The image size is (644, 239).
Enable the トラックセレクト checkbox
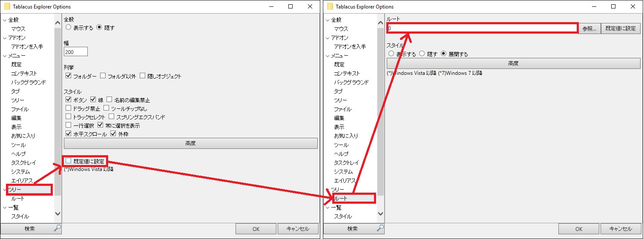[x=68, y=117]
